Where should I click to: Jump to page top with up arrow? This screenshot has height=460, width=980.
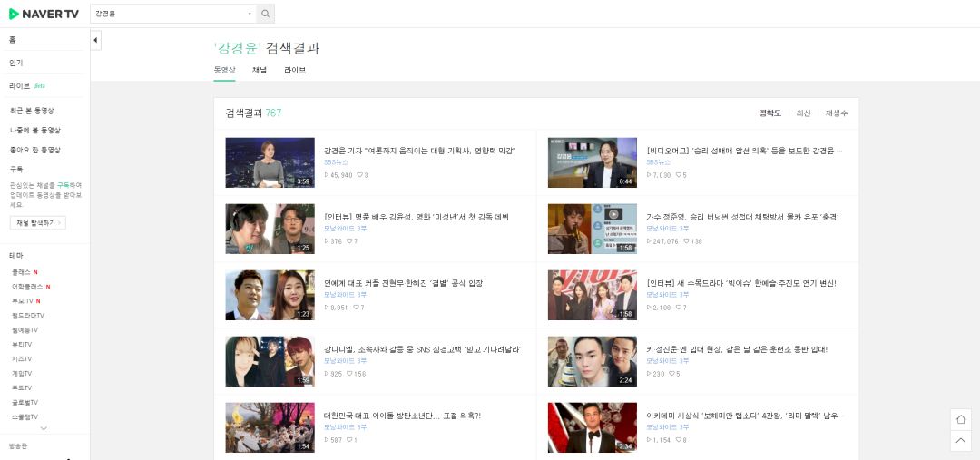961,441
